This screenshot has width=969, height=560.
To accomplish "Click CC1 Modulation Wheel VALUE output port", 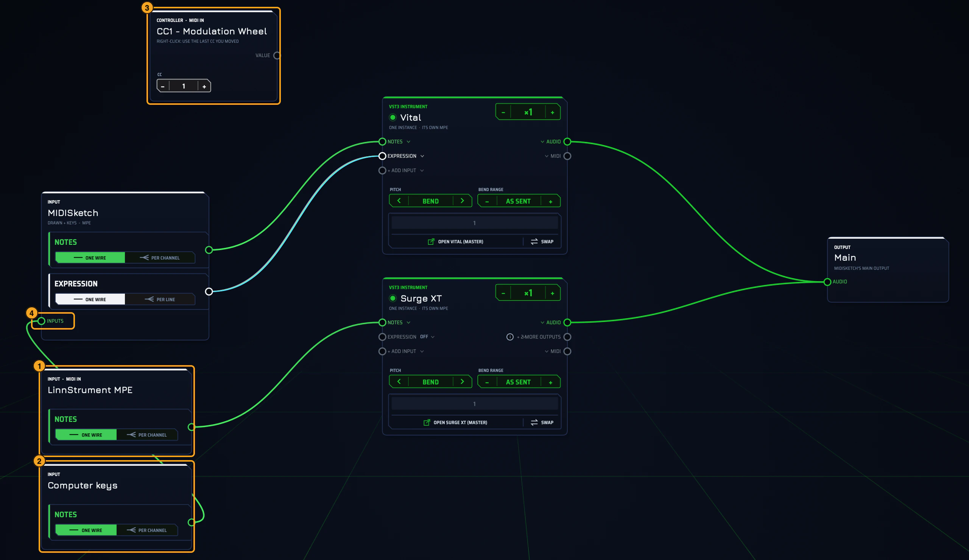I will 277,55.
